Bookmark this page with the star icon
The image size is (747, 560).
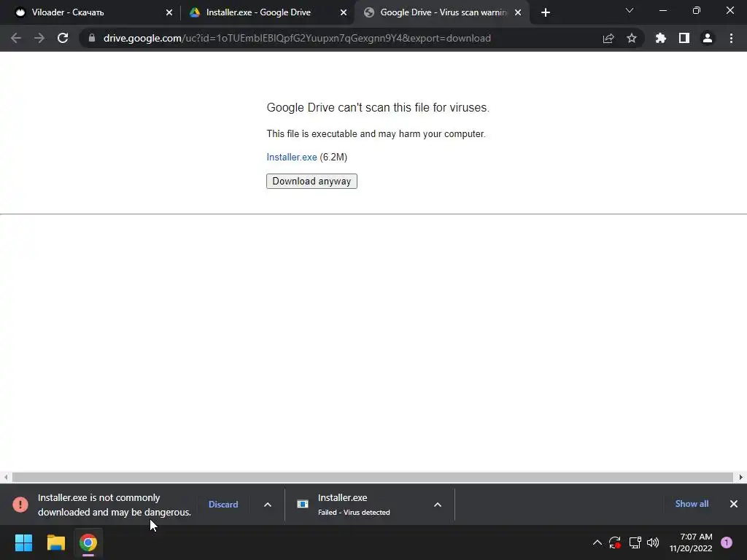pos(632,38)
